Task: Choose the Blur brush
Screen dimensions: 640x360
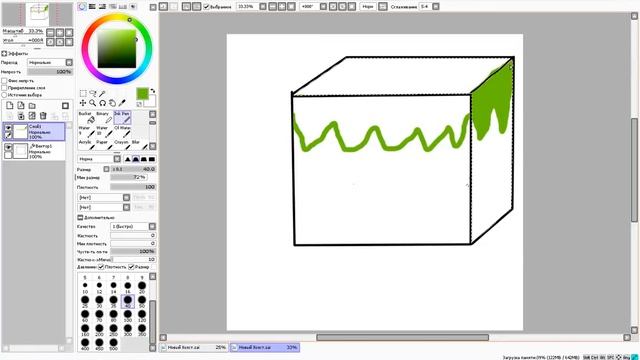Action: [140, 144]
